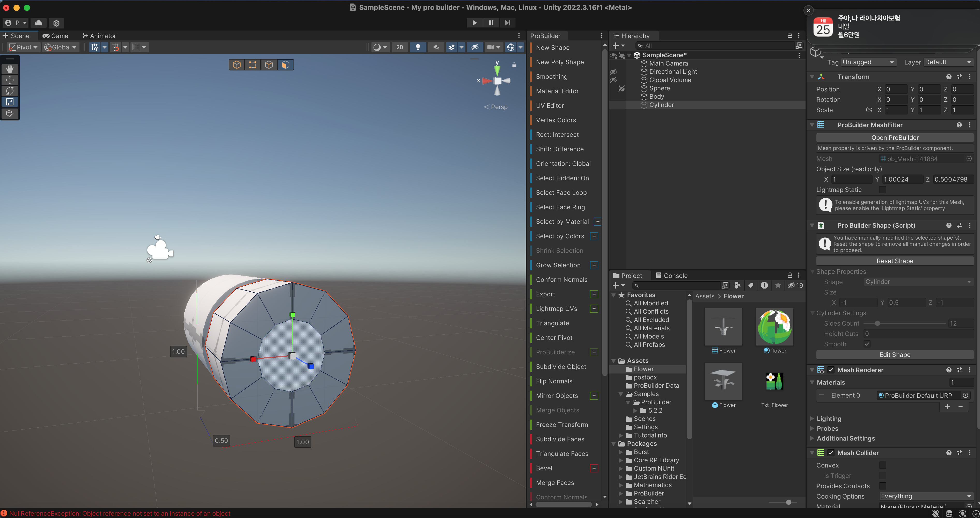Switch to ProBuilder face selection mode
Screen dimensions: 980x518
[x=285, y=65]
